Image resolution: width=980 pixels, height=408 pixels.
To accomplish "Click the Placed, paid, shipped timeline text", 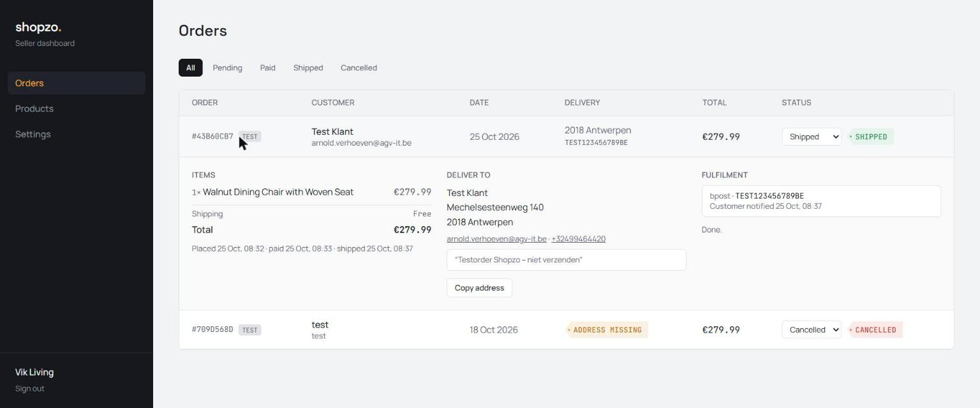I will tap(302, 248).
